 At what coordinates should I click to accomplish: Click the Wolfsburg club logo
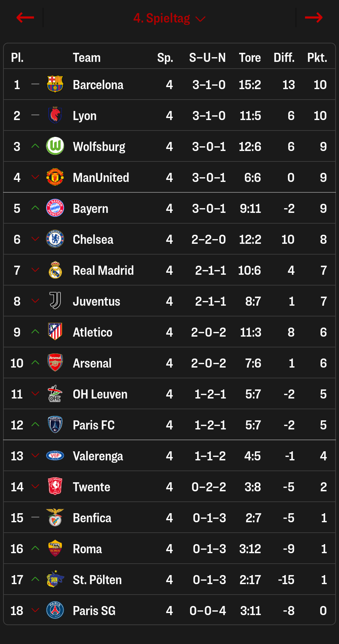(55, 146)
